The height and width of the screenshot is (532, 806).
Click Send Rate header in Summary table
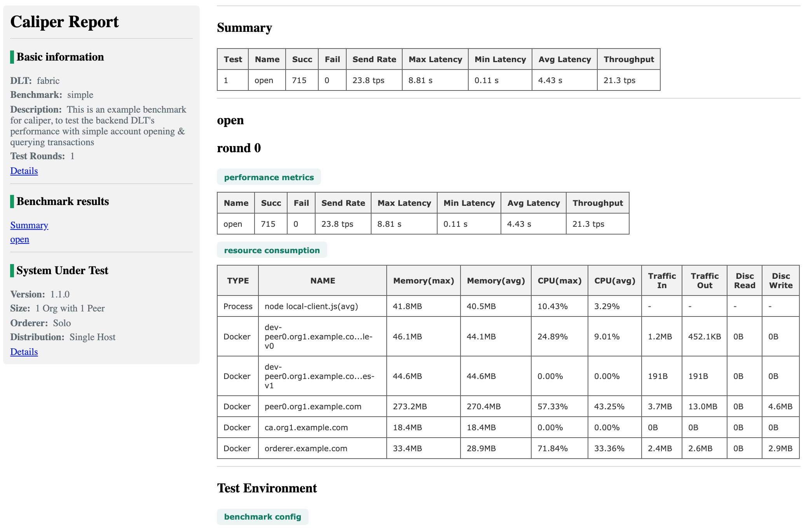tap(374, 59)
